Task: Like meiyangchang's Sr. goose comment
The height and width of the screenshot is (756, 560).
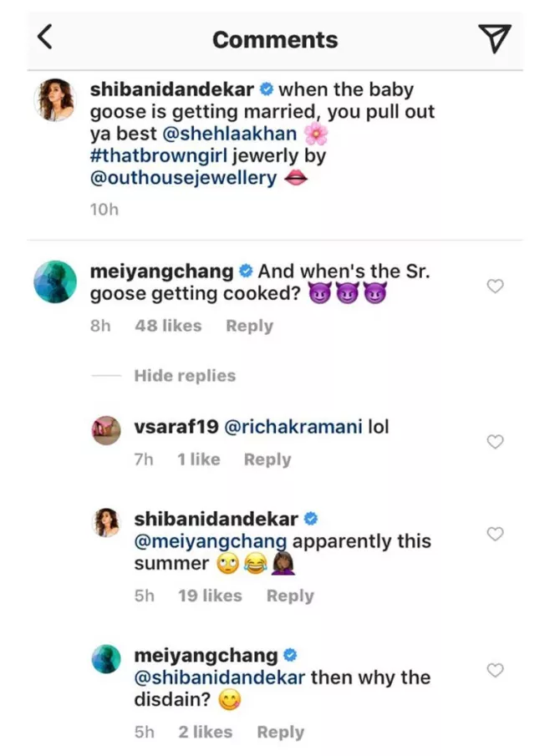Action: coord(495,287)
